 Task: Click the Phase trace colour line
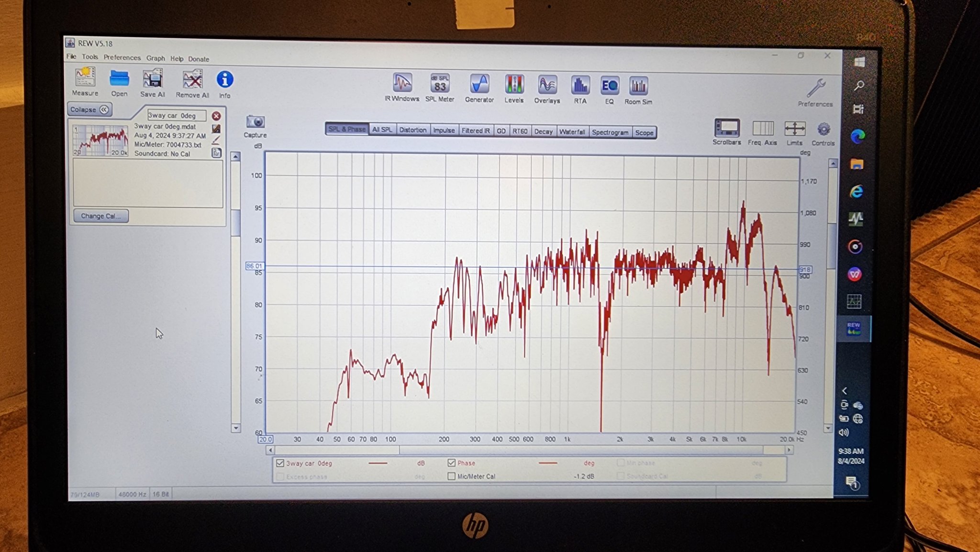548,463
